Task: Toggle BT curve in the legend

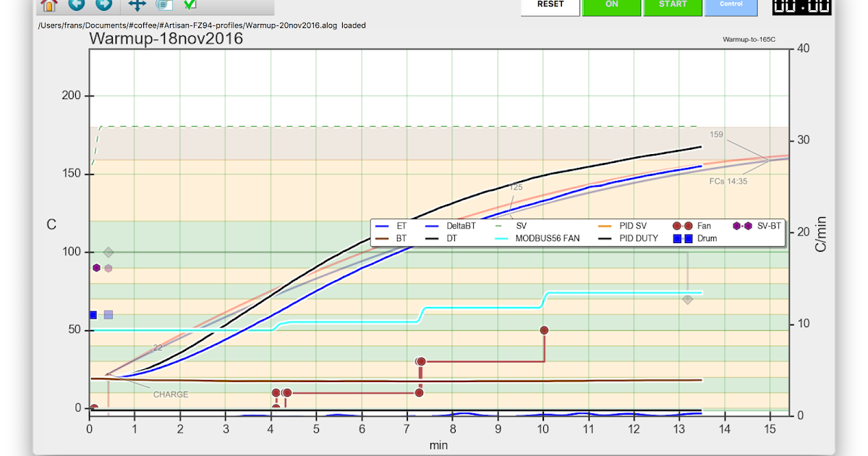Action: click(391, 238)
